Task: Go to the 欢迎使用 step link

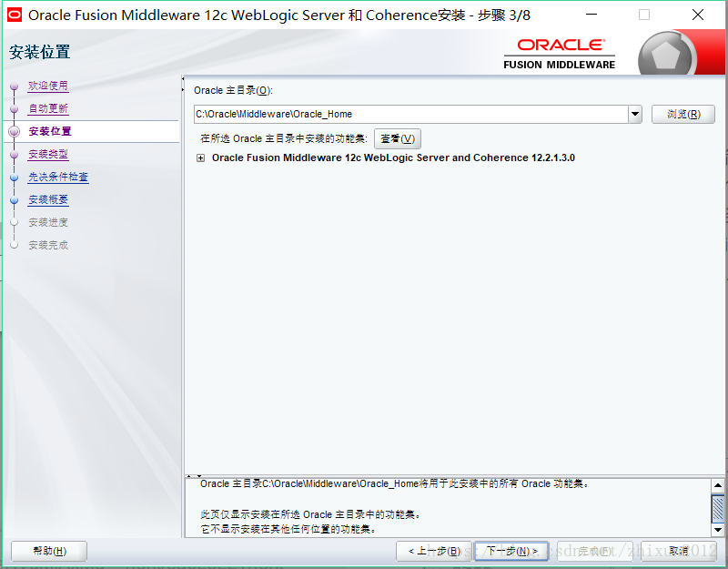Action: coord(48,86)
